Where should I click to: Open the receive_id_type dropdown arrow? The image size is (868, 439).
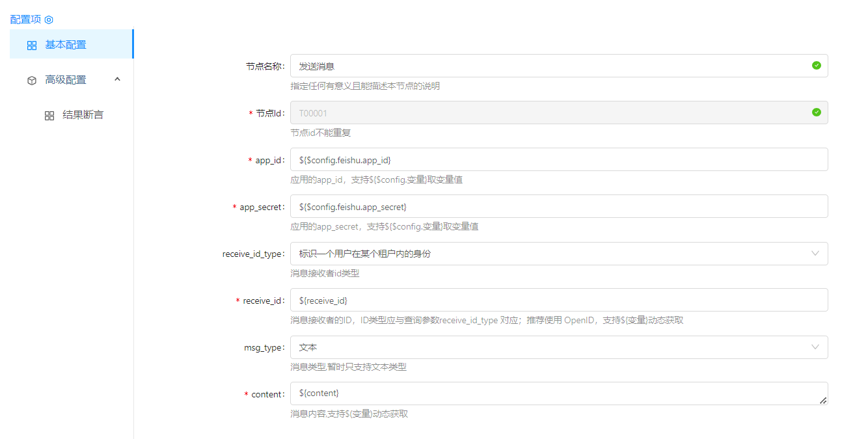point(815,254)
